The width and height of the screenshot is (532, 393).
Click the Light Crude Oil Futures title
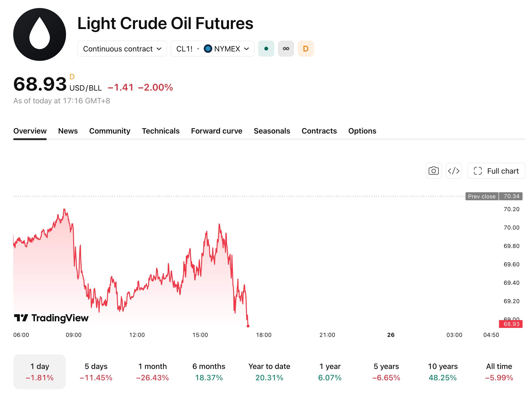pos(166,23)
